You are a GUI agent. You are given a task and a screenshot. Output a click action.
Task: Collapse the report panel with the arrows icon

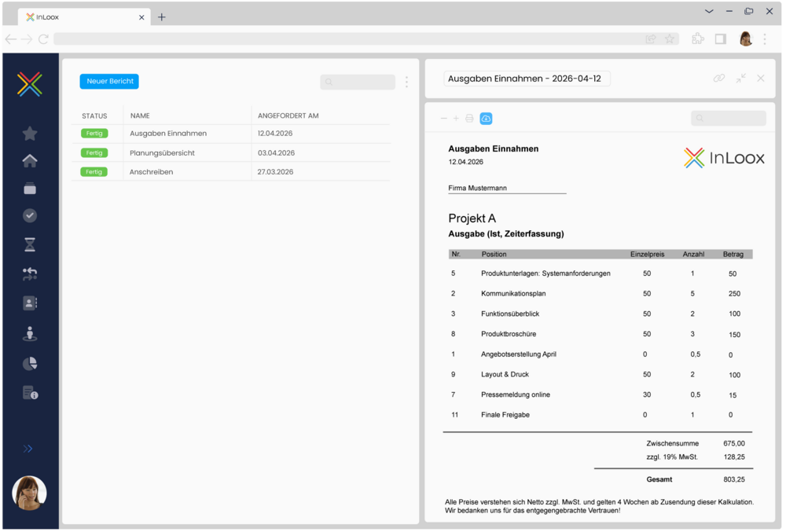click(x=740, y=79)
